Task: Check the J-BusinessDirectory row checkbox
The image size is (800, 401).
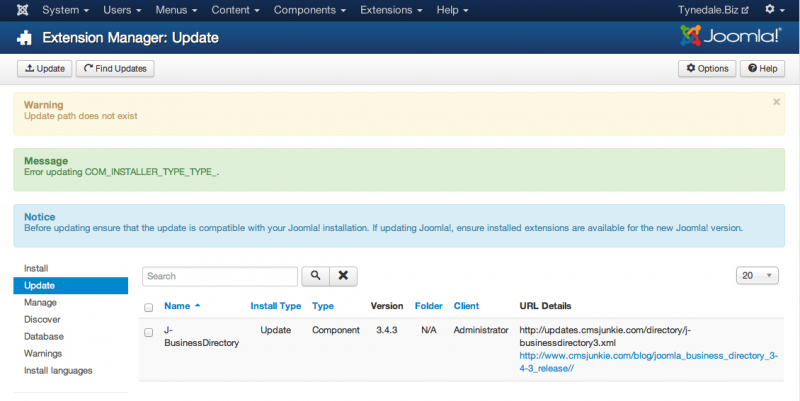Action: tap(148, 333)
